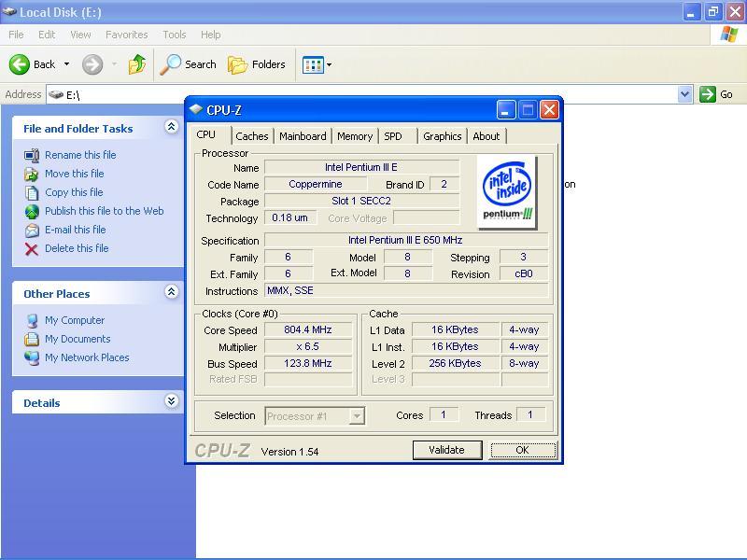Close the CPU-Z window

coord(549,110)
